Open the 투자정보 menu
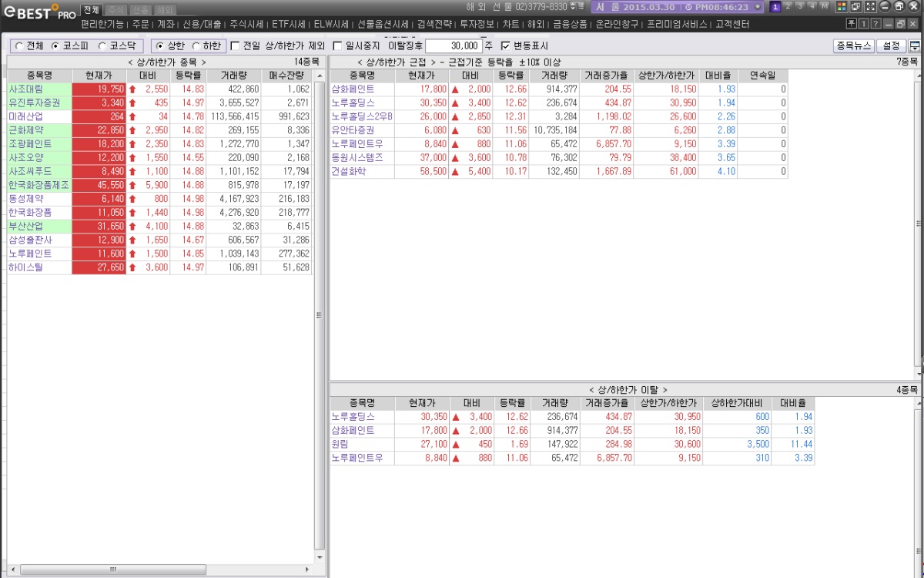This screenshot has width=924, height=578. pos(476,24)
